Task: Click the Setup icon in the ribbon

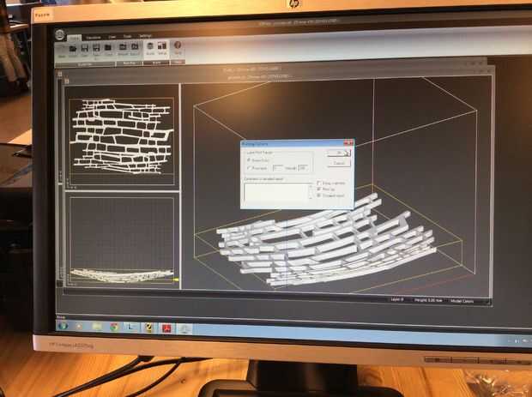Action: pyautogui.click(x=162, y=46)
